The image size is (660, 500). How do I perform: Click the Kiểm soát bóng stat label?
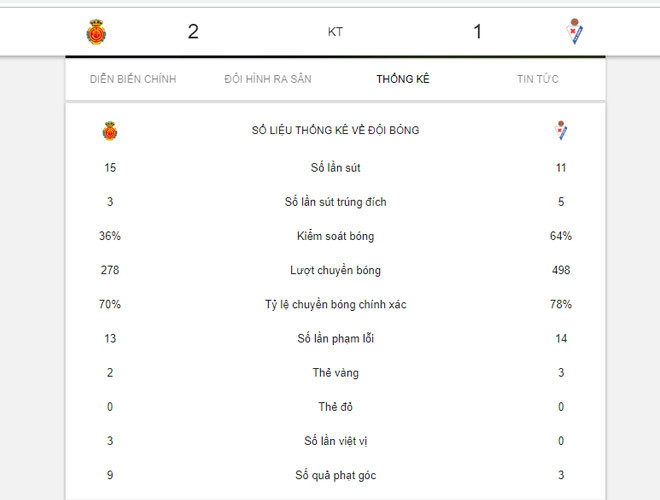[x=335, y=236]
